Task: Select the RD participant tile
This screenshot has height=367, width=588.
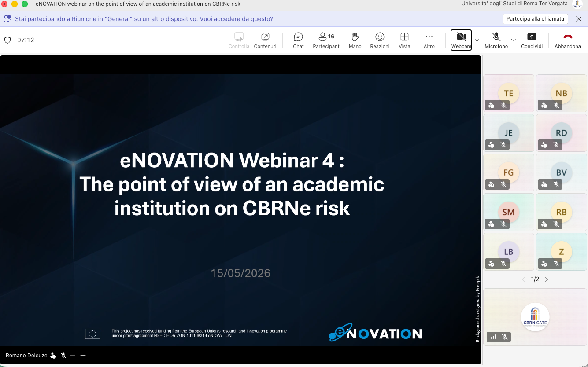Action: [562, 133]
